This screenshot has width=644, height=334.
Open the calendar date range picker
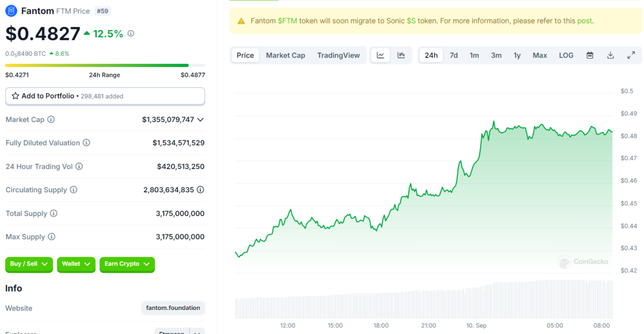click(590, 55)
